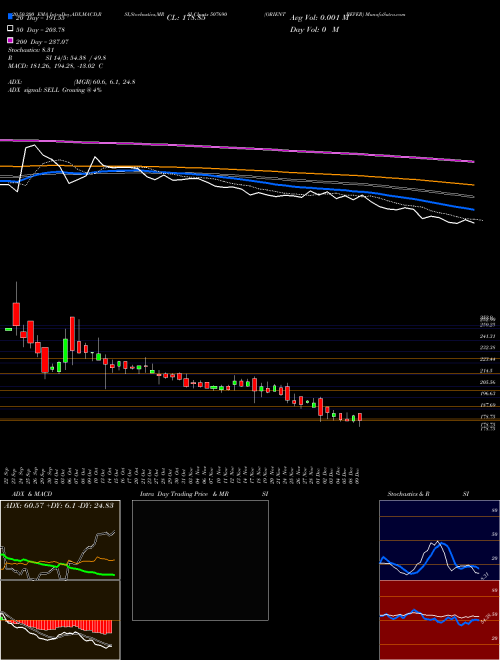500x660 pixels.
Task: Click the CL closing price value
Action: pos(186,18)
